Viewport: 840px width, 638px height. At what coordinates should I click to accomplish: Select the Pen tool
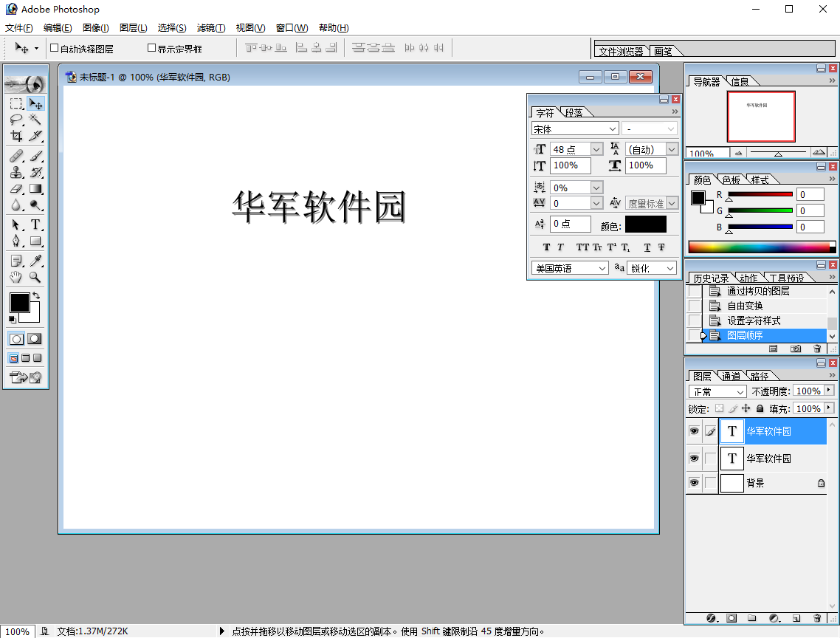point(16,241)
